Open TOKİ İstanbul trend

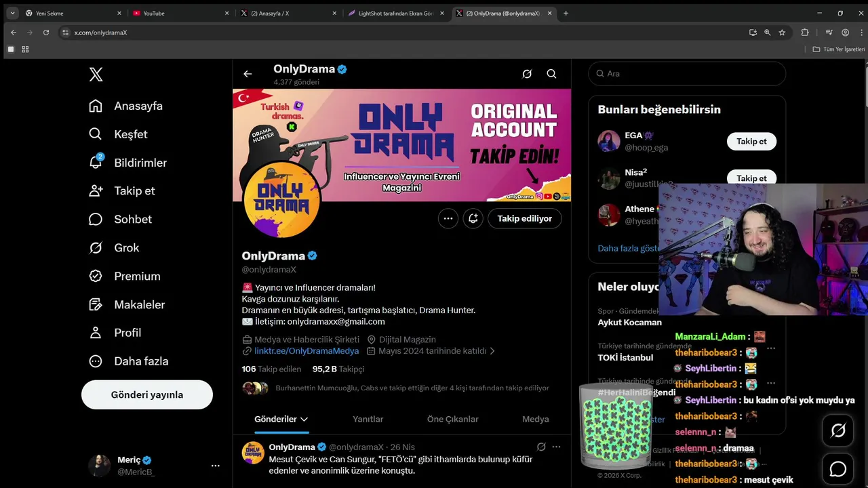[625, 357]
